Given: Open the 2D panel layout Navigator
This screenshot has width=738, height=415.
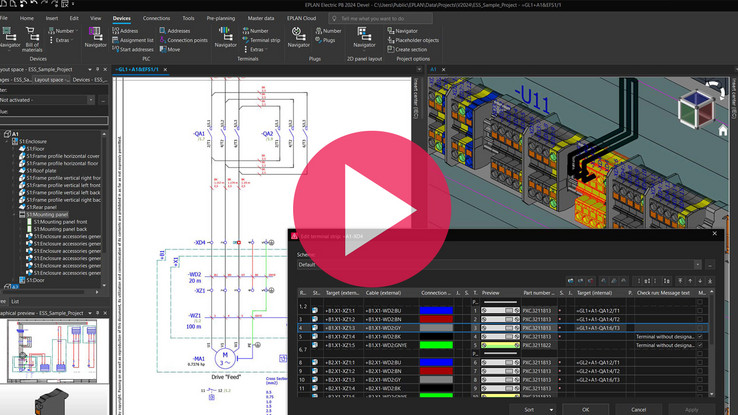Looking at the screenshot, I should (x=364, y=37).
